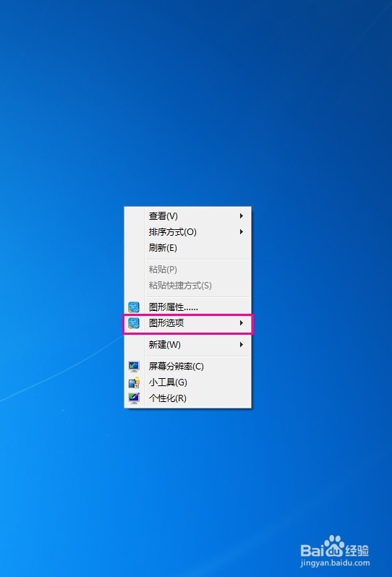Expand the submenu arrow of 排序方式(O)
392x577 pixels.
242,232
